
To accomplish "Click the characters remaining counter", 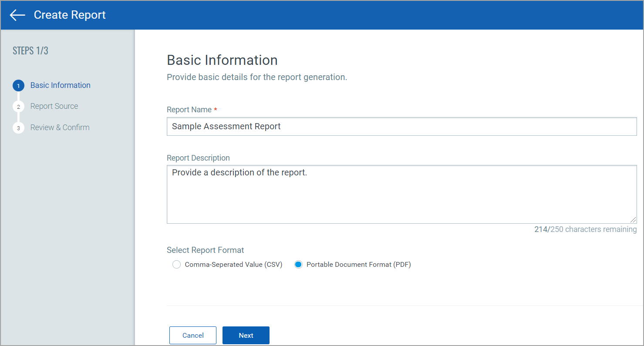I will pyautogui.click(x=586, y=229).
